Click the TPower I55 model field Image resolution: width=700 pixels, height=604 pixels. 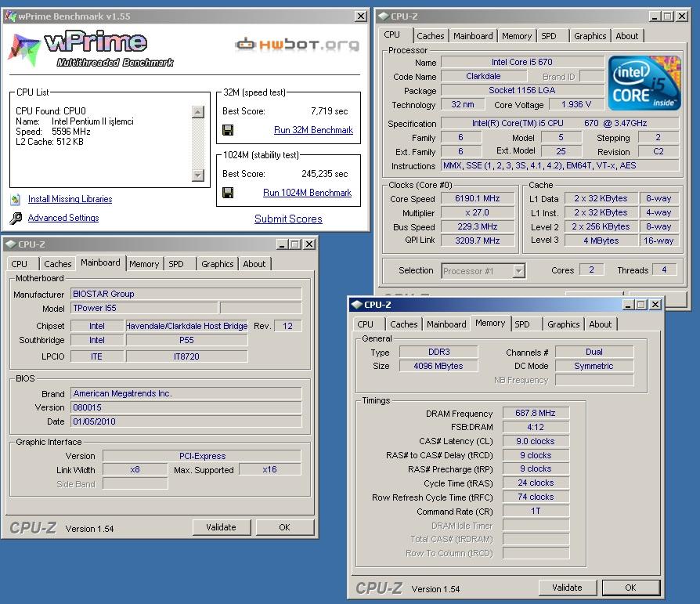(144, 308)
